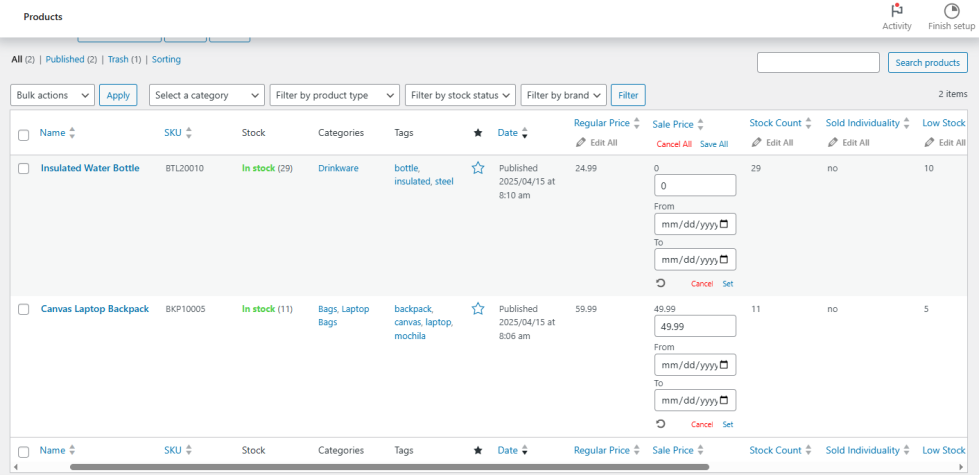Reset the sale price for Insulated Water Bottle
Image resolution: width=979 pixels, height=475 pixels.
[661, 283]
